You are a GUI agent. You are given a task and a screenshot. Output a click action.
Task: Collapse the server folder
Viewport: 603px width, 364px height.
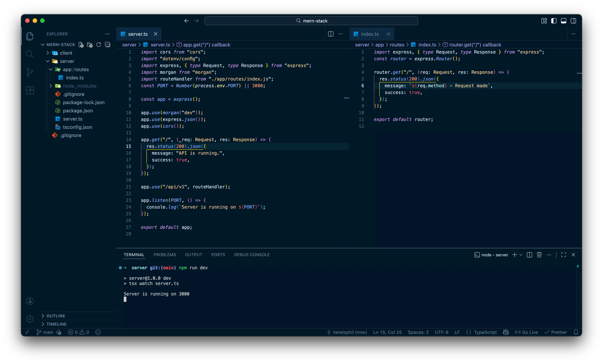[x=48, y=61]
